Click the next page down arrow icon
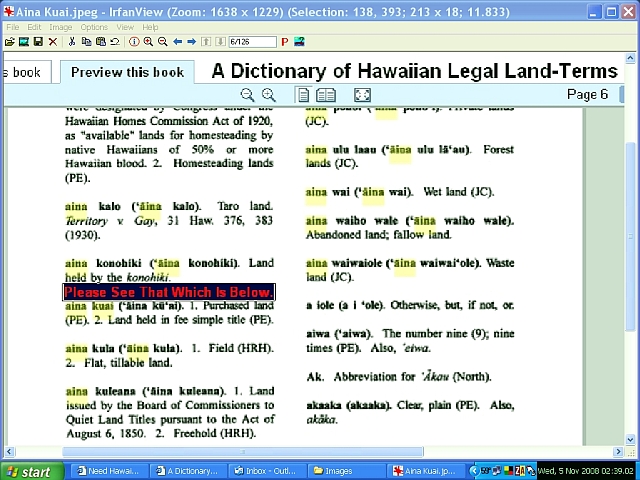The width and height of the screenshot is (640, 480). (220, 42)
